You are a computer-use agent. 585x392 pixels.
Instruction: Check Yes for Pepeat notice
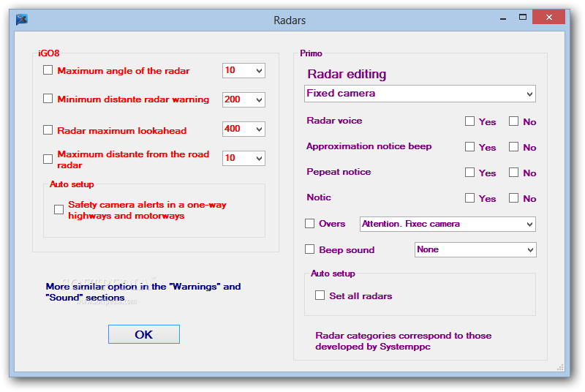[469, 173]
